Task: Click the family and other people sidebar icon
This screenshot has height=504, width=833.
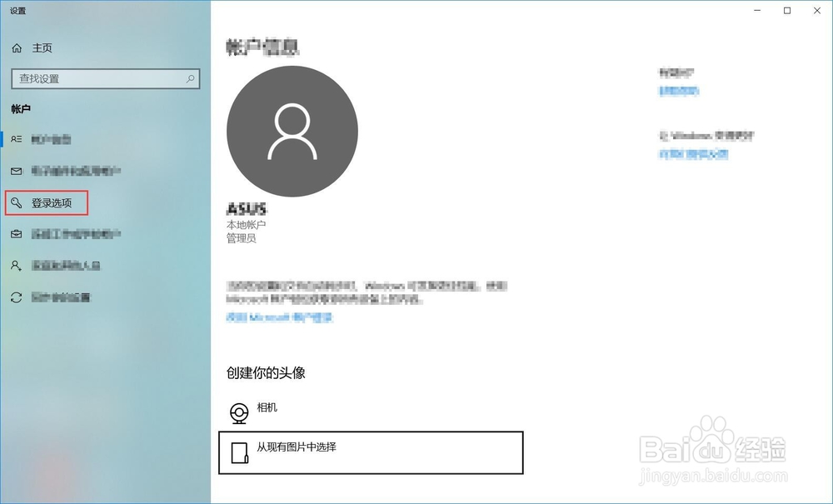Action: [17, 266]
